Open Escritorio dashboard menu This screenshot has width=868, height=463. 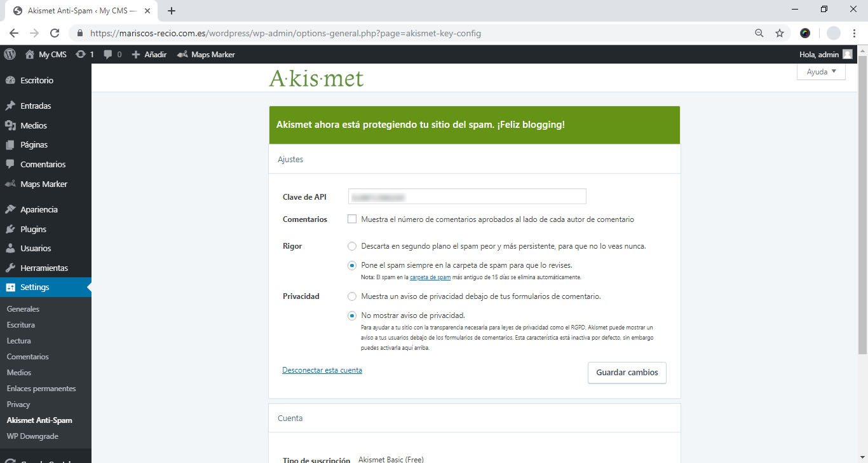click(46, 80)
